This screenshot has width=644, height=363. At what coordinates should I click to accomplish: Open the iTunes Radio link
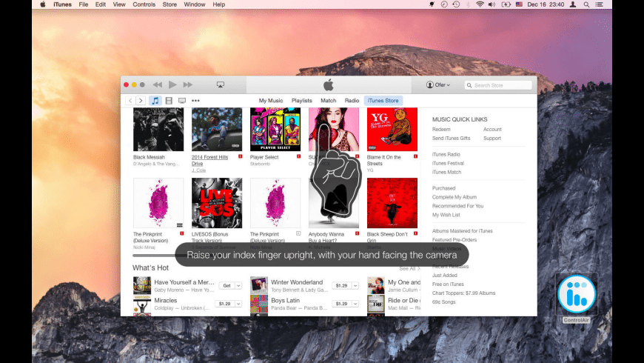446,154
